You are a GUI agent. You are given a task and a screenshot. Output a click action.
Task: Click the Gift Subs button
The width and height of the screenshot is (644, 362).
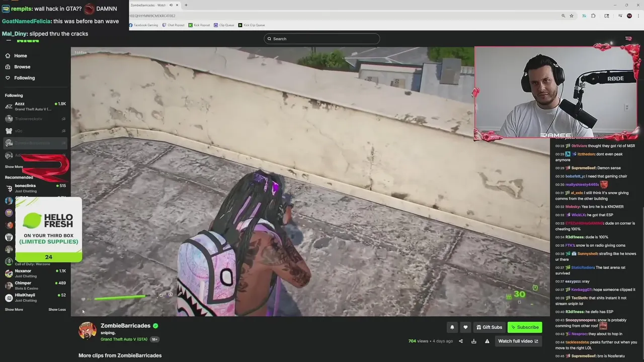[489, 327]
